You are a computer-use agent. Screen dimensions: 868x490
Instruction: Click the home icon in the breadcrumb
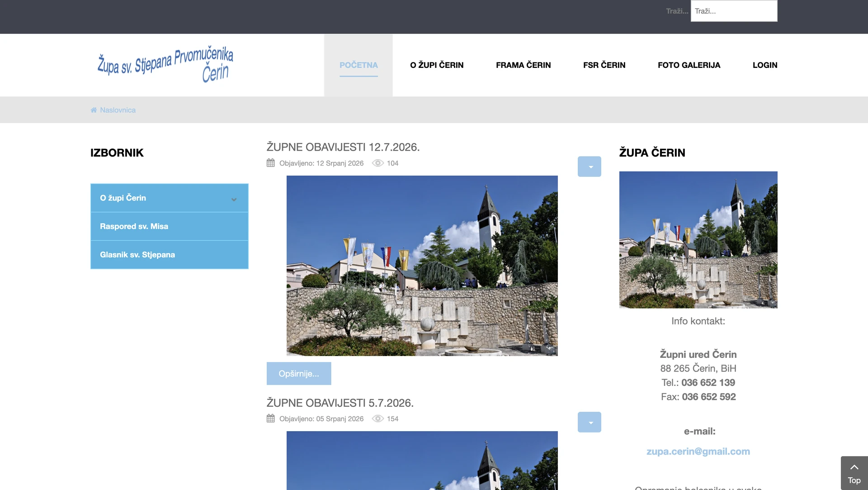point(94,110)
